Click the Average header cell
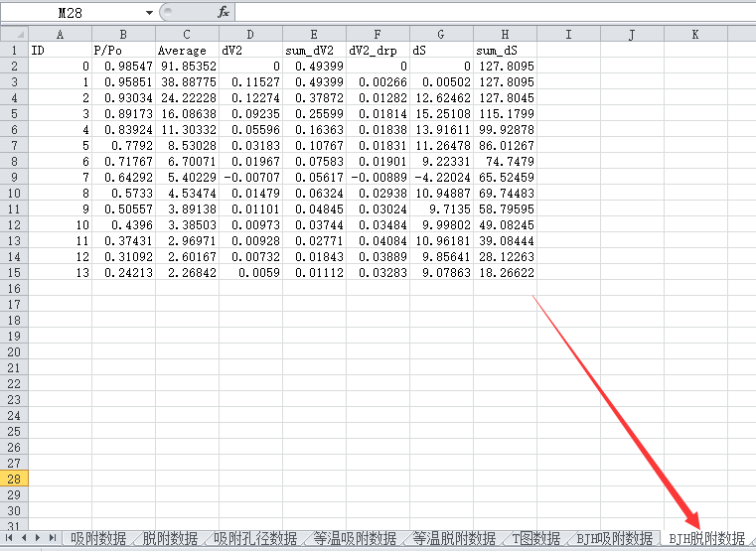The width and height of the screenshot is (756, 551). click(x=187, y=50)
